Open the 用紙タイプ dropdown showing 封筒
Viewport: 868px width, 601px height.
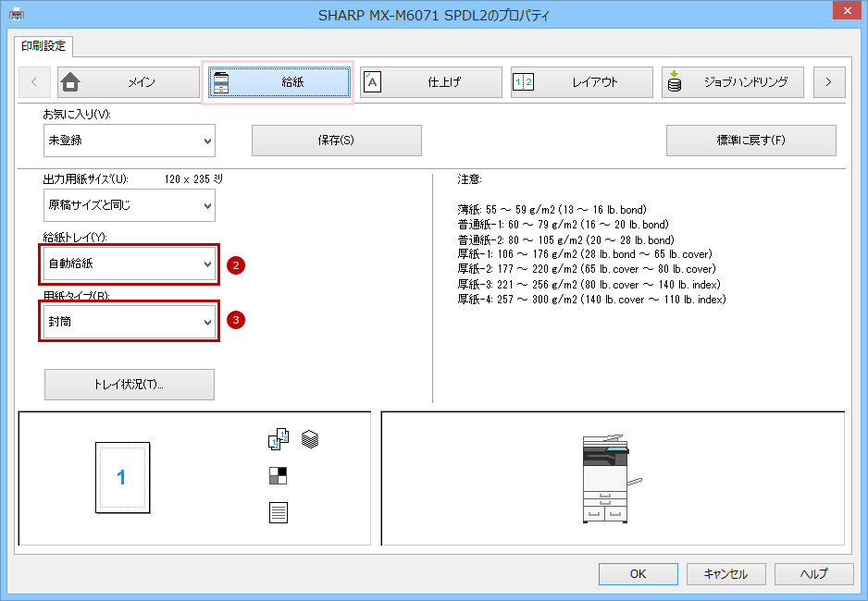(130, 322)
